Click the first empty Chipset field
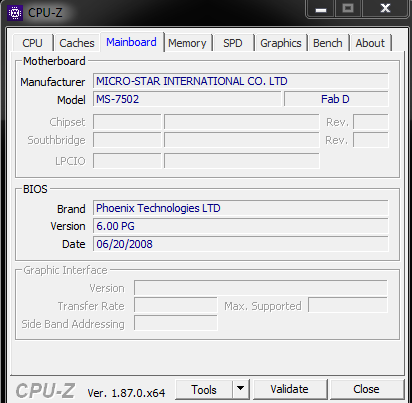 [127, 122]
